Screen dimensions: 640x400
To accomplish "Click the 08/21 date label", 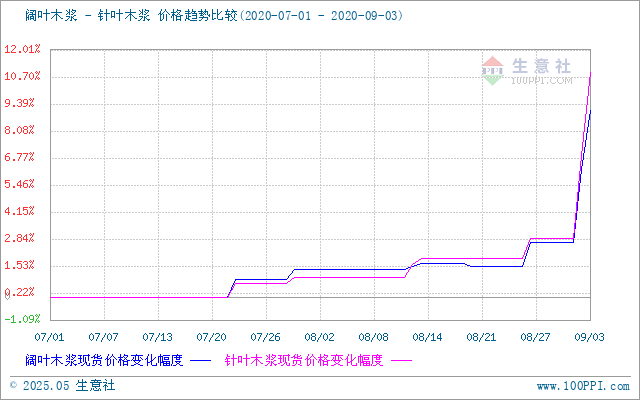I will pos(482,337).
